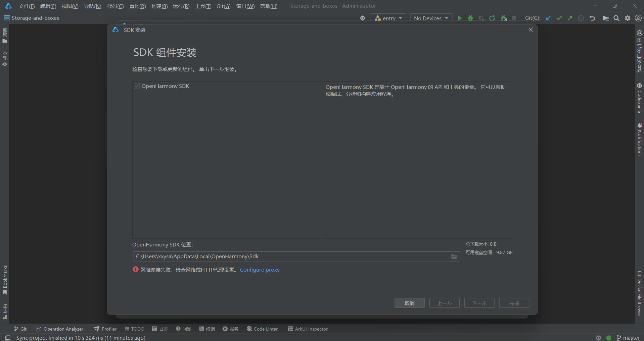Attach debugger to process icon
Viewport: 644px width, 341px height.
(503, 18)
